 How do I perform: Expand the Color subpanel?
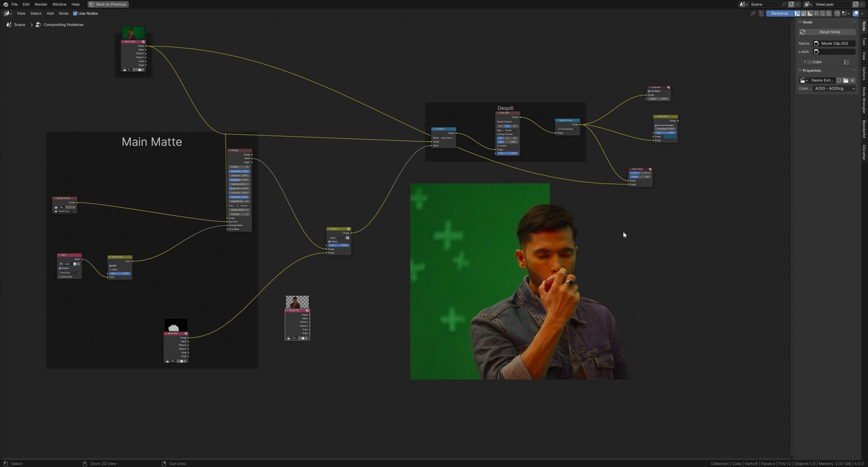(805, 62)
